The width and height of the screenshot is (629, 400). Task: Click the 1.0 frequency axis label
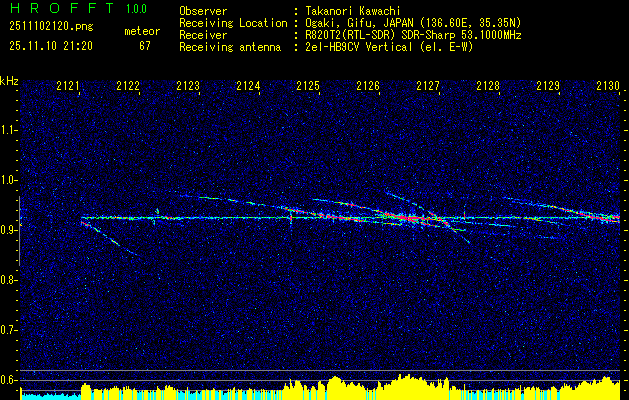point(8,180)
